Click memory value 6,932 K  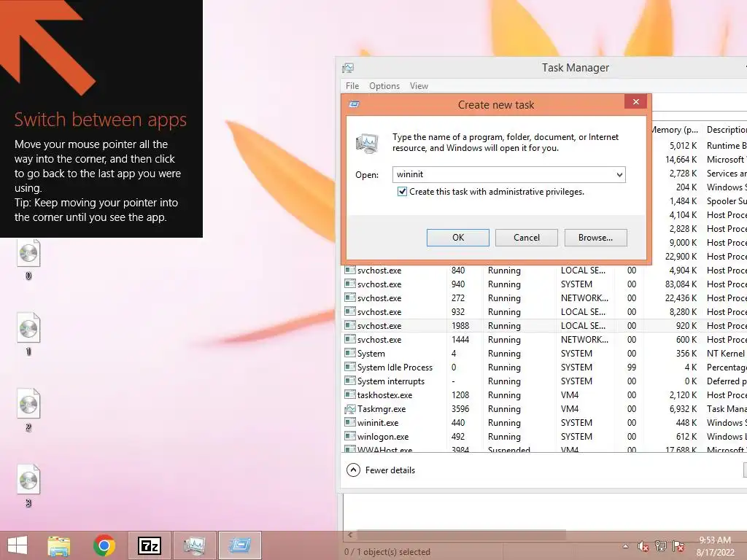coord(683,409)
